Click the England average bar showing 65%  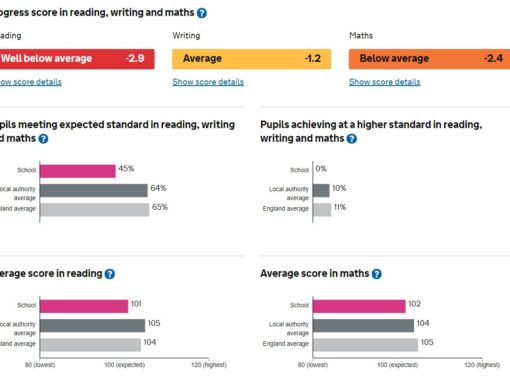(x=95, y=210)
